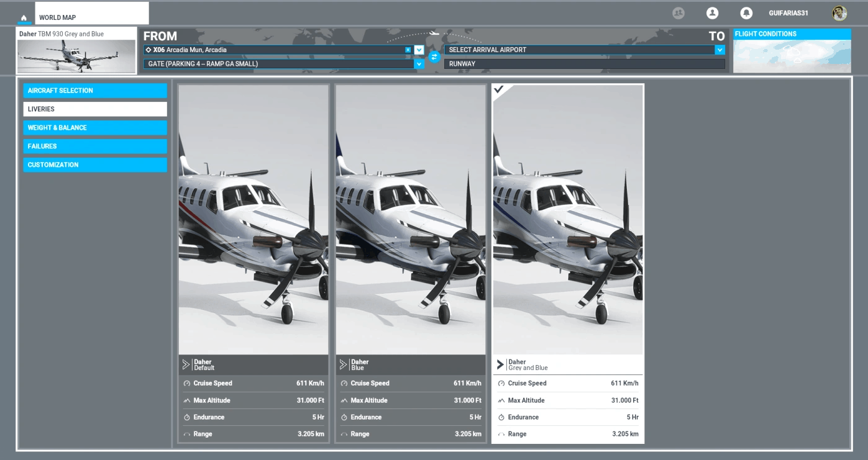Screen dimensions: 868x460
Task: Expand the departure airport dropdown
Action: point(419,50)
